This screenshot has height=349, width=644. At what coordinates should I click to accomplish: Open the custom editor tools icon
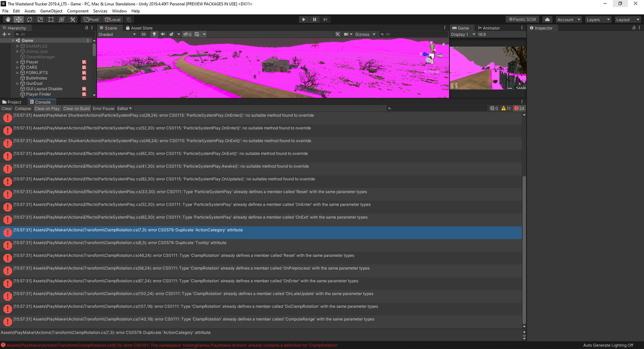[x=72, y=20]
